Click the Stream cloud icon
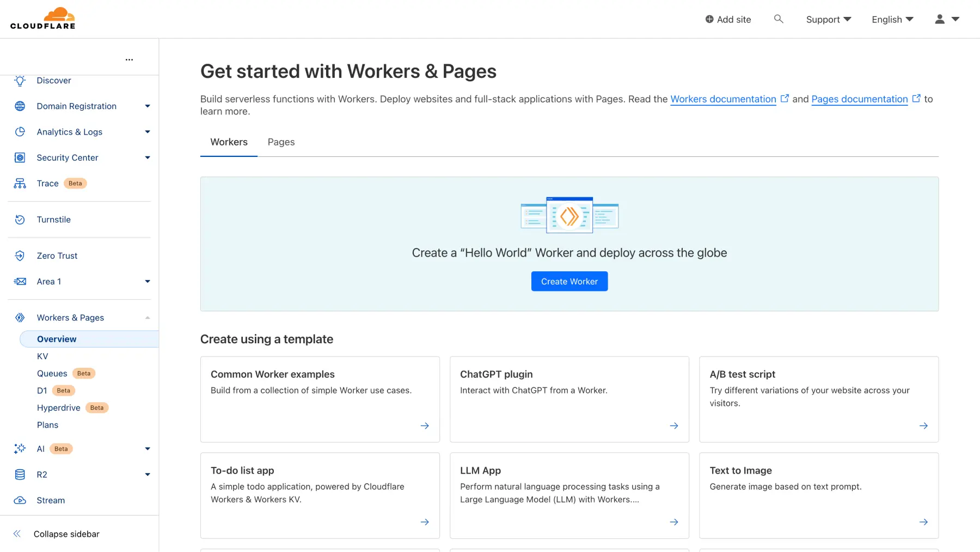The height and width of the screenshot is (552, 980). pos(20,500)
